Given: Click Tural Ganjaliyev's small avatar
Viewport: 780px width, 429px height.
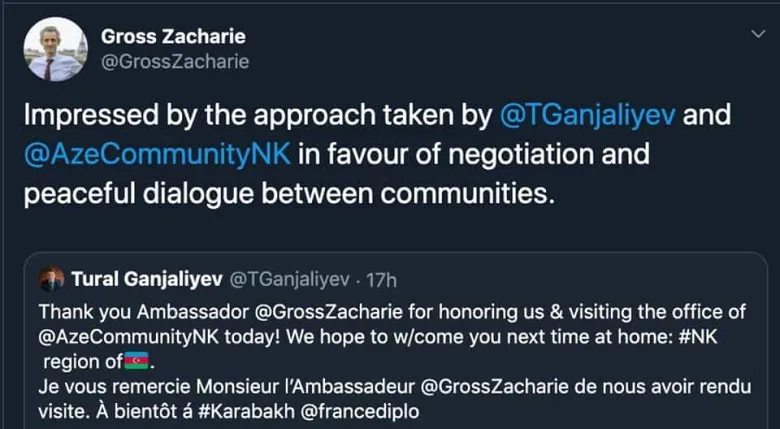Looking at the screenshot, I should click(52, 278).
